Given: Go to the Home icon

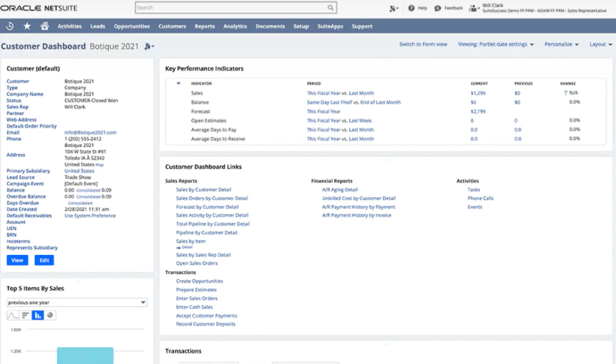Looking at the screenshot, I should point(44,26).
